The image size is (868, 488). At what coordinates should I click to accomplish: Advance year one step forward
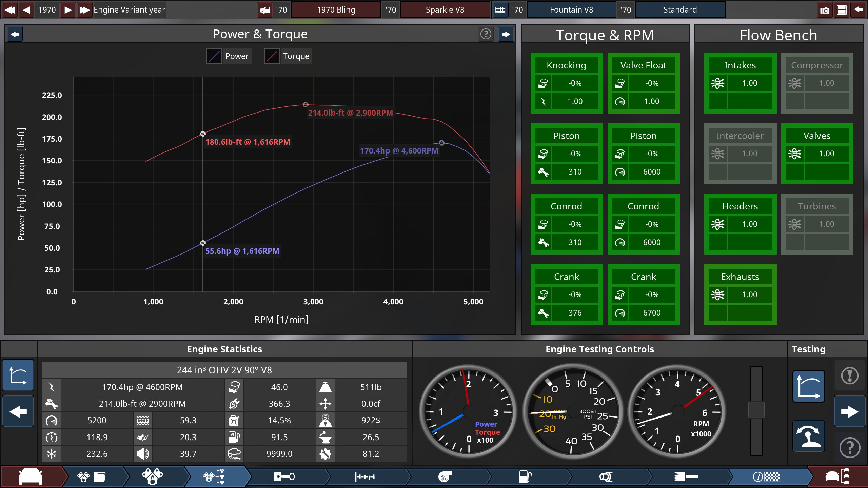tap(68, 10)
